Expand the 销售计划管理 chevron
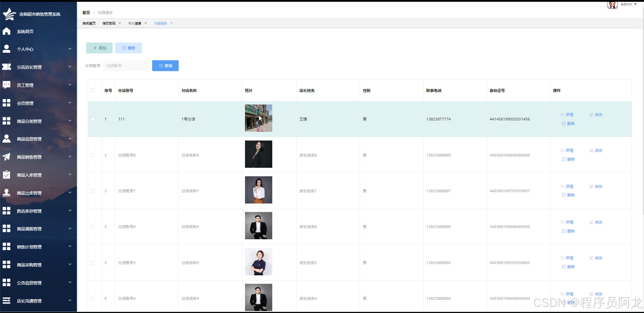Image resolution: width=644 pixels, height=313 pixels. (70, 246)
